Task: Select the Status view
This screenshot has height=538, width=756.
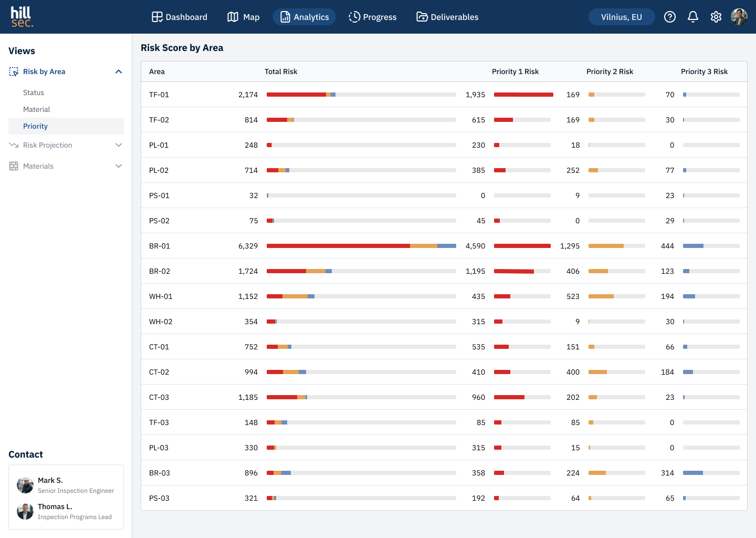Action: [34, 92]
